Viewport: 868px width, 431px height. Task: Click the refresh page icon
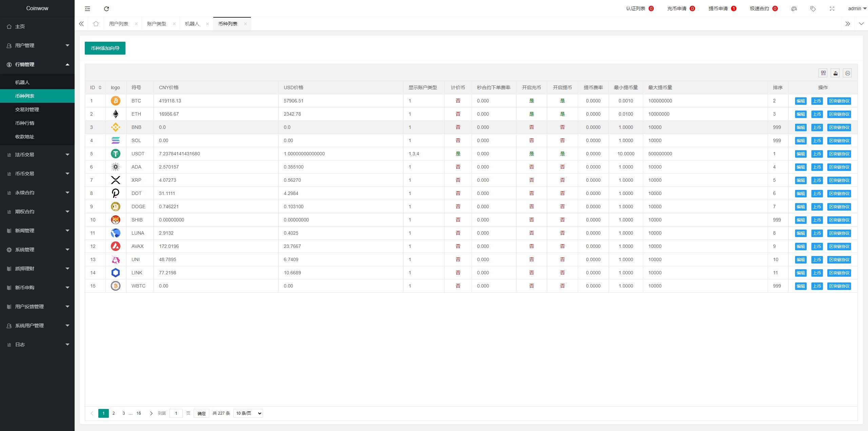point(106,9)
